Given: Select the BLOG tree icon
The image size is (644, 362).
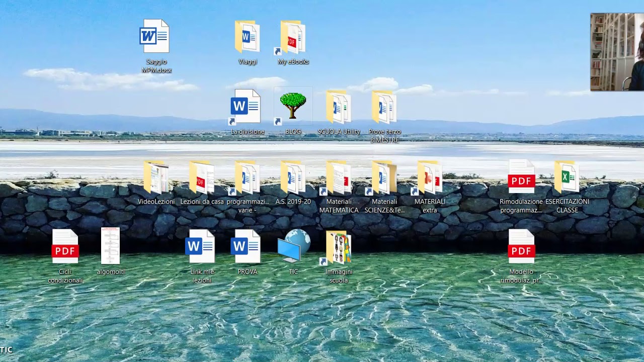Looking at the screenshot, I should click(293, 107).
